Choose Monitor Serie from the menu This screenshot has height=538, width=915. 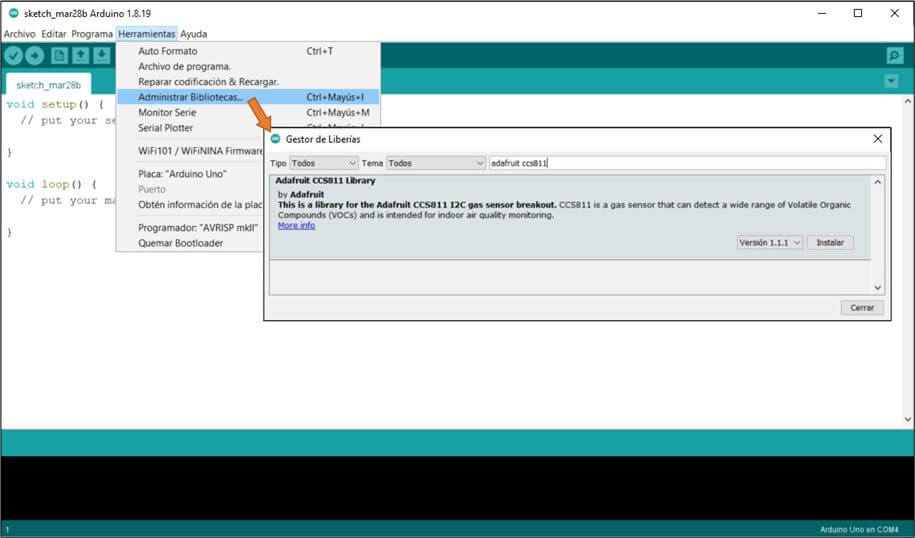[x=167, y=113]
